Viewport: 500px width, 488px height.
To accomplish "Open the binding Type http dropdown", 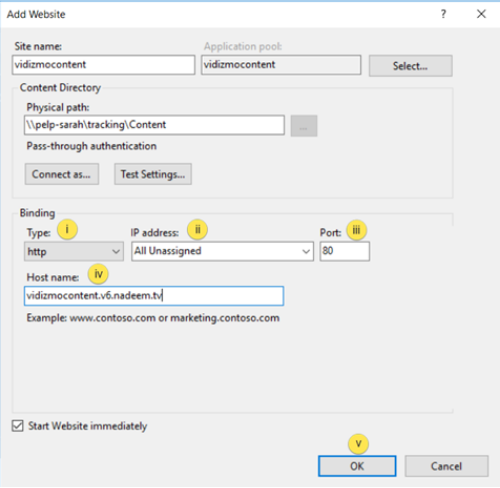I will tap(74, 251).
